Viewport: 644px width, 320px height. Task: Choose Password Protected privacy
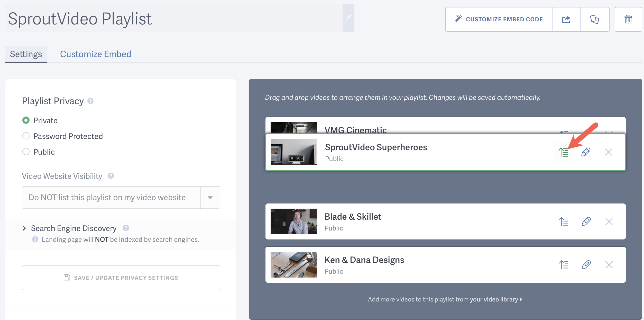tap(26, 136)
